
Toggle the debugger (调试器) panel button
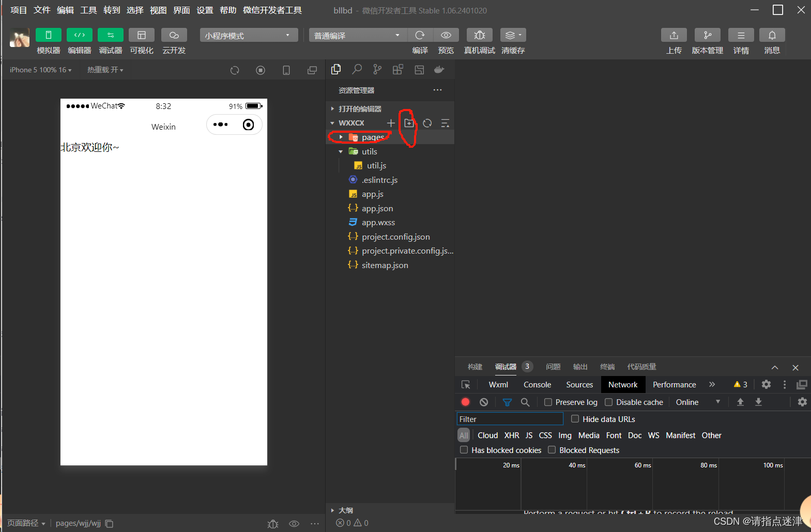(111, 35)
